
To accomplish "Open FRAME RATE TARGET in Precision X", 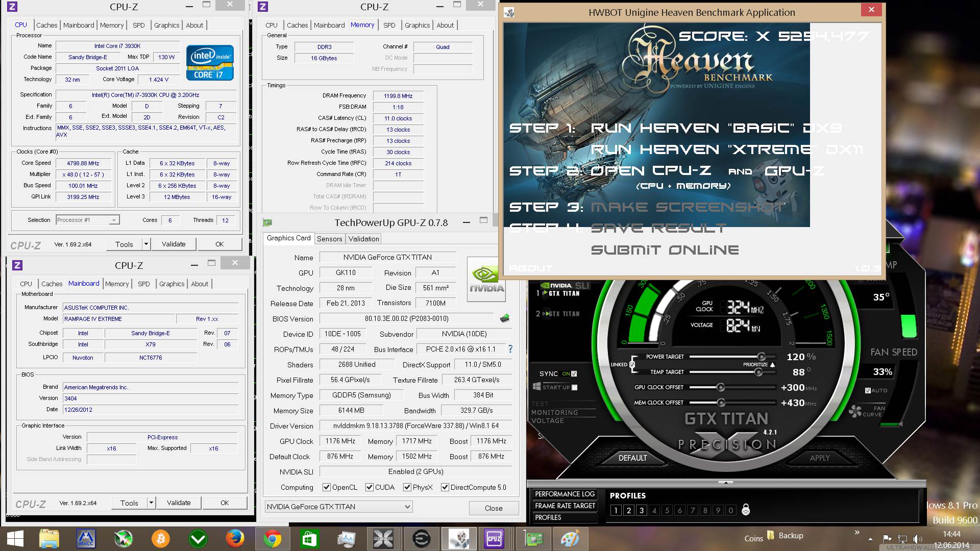I will click(565, 506).
